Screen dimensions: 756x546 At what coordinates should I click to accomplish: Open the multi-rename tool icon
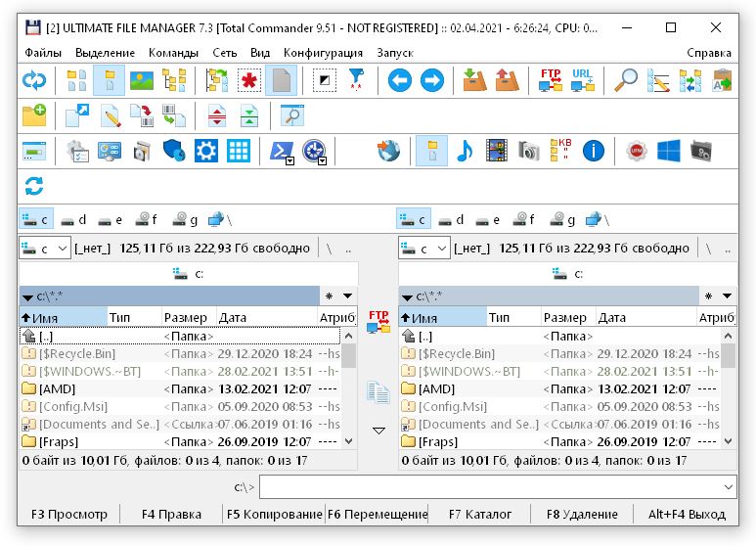click(x=658, y=80)
